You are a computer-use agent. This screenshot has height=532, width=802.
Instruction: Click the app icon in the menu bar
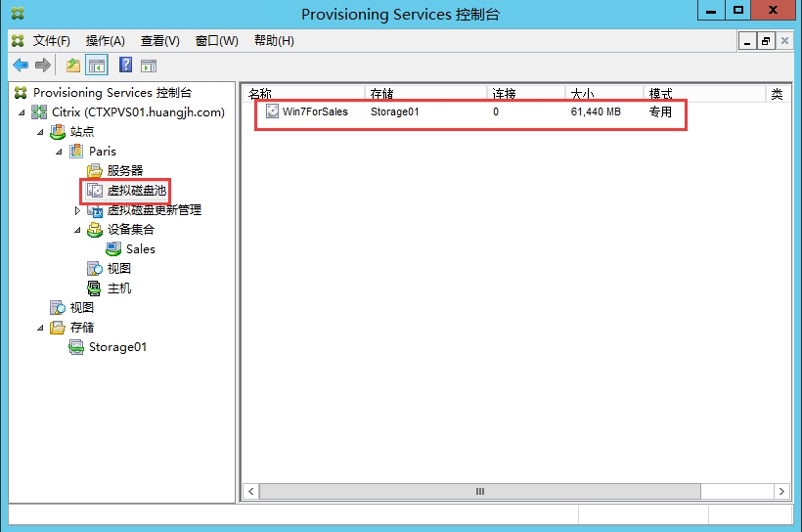click(x=18, y=40)
